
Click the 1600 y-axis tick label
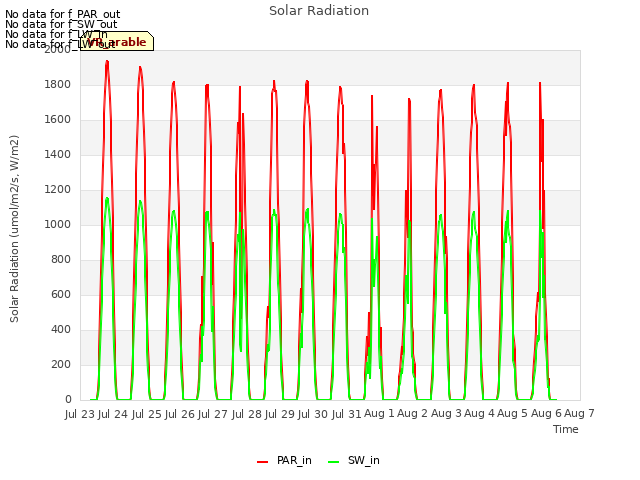click(x=58, y=120)
